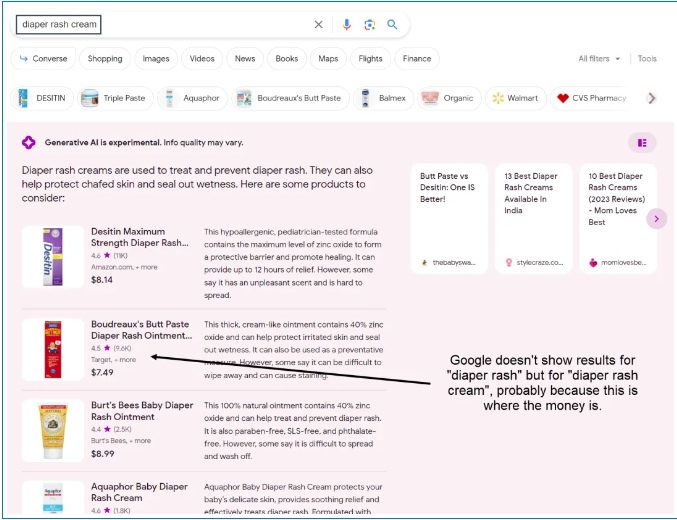Viewport: 677px width, 520px height.
Task: Switch to the Shopping tab
Action: (x=105, y=59)
